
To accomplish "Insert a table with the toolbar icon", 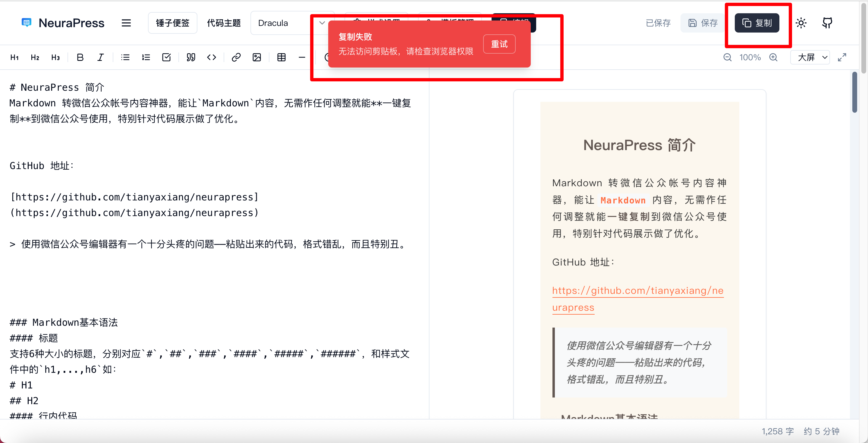I will 281,57.
